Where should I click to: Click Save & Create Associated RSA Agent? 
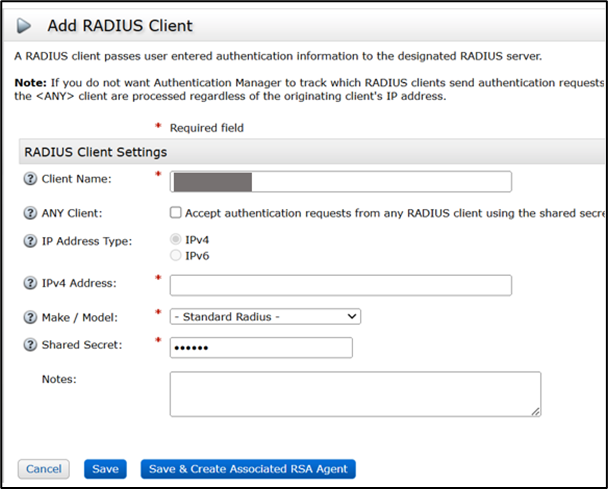coord(248,469)
